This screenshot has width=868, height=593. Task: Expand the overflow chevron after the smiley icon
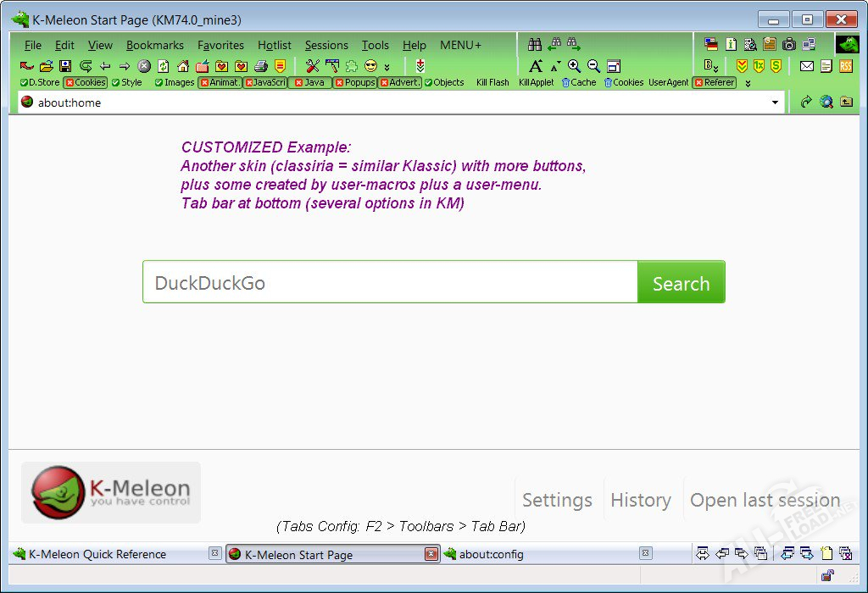[x=387, y=67]
